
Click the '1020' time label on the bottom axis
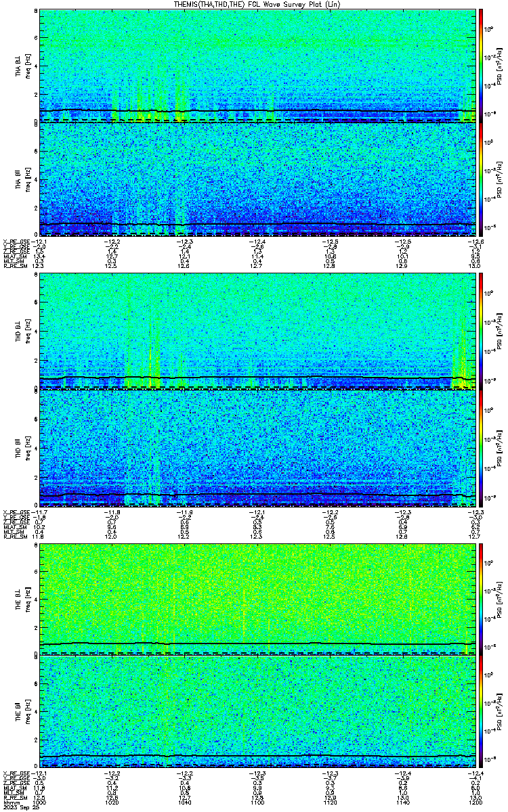113,803
